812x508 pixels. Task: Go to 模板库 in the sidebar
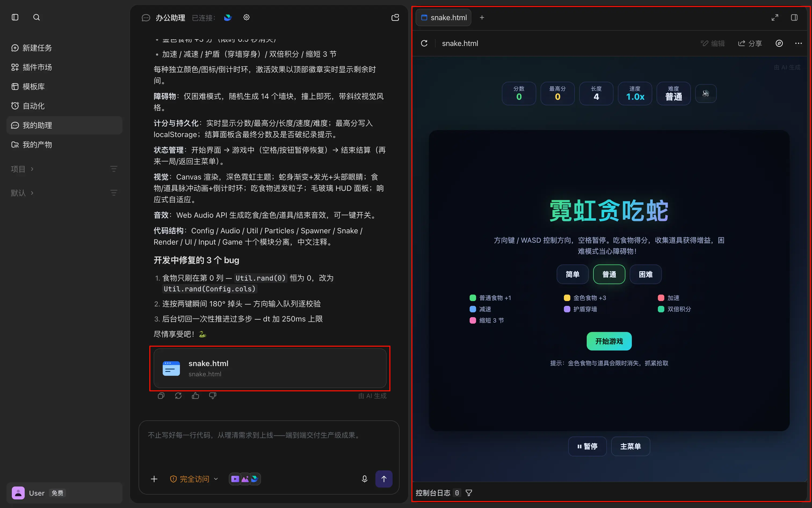tap(64, 87)
